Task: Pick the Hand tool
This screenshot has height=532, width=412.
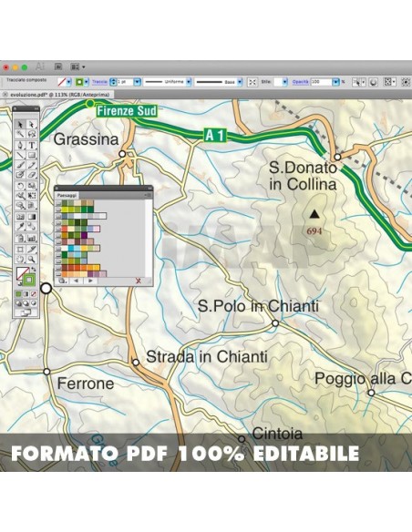Action: [20, 260]
